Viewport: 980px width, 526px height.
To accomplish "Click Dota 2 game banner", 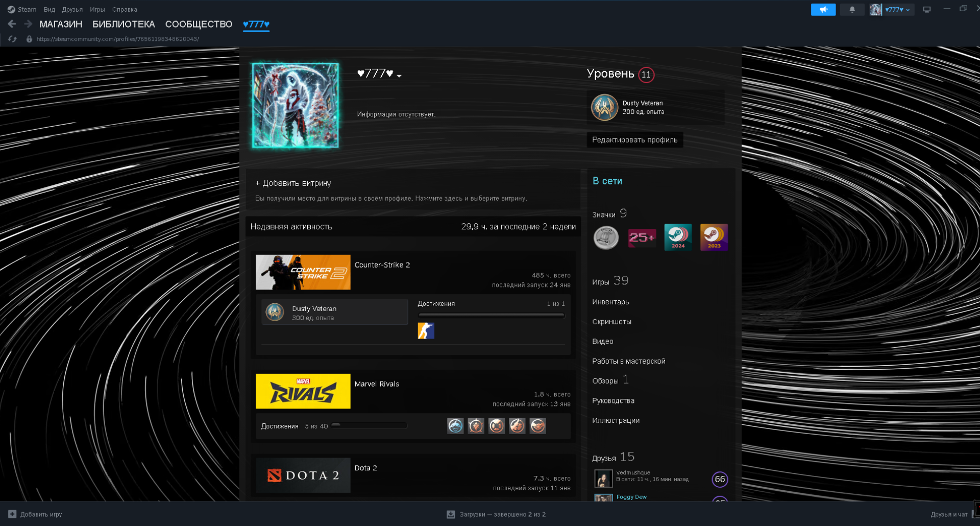I will (x=303, y=475).
